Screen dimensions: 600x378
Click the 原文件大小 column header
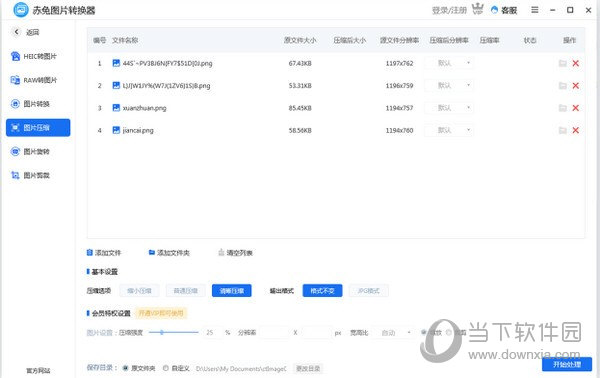pos(300,40)
